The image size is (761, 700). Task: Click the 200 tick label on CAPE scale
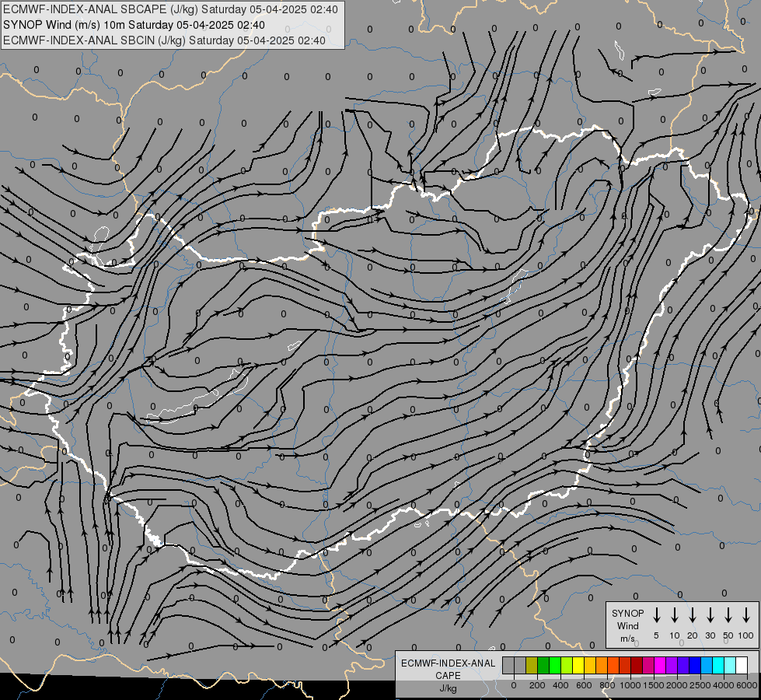point(537,685)
